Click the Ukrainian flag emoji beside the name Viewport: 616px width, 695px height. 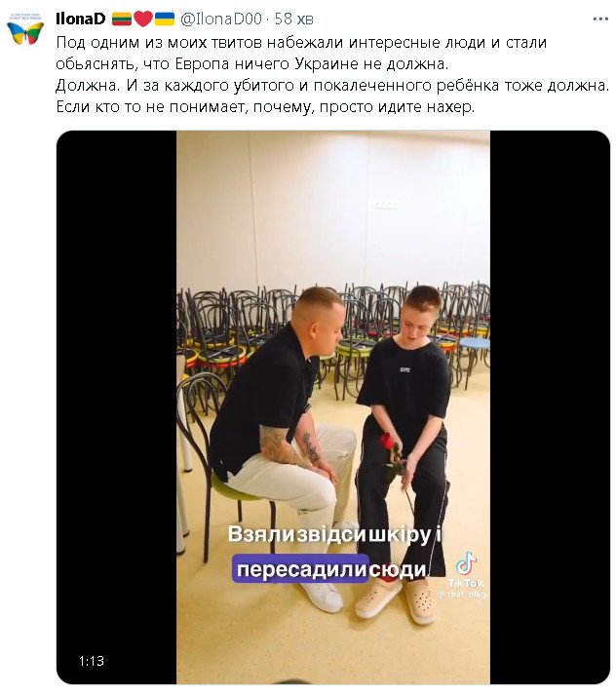pyautogui.click(x=165, y=19)
